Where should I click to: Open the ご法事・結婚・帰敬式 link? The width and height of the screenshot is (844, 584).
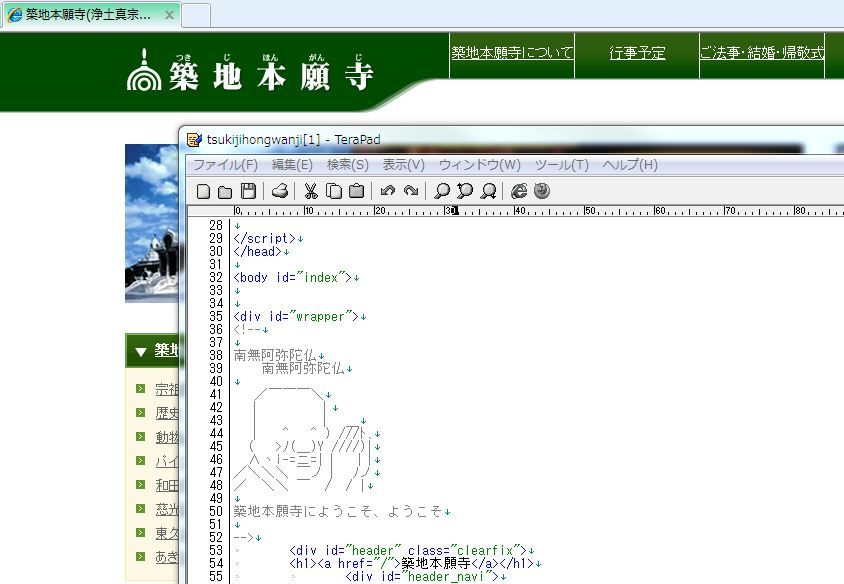click(762, 53)
